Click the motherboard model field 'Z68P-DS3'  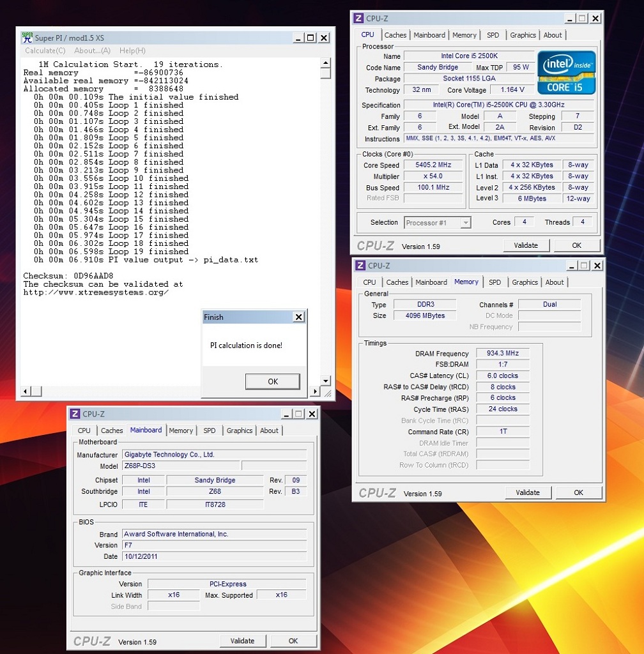181,466
